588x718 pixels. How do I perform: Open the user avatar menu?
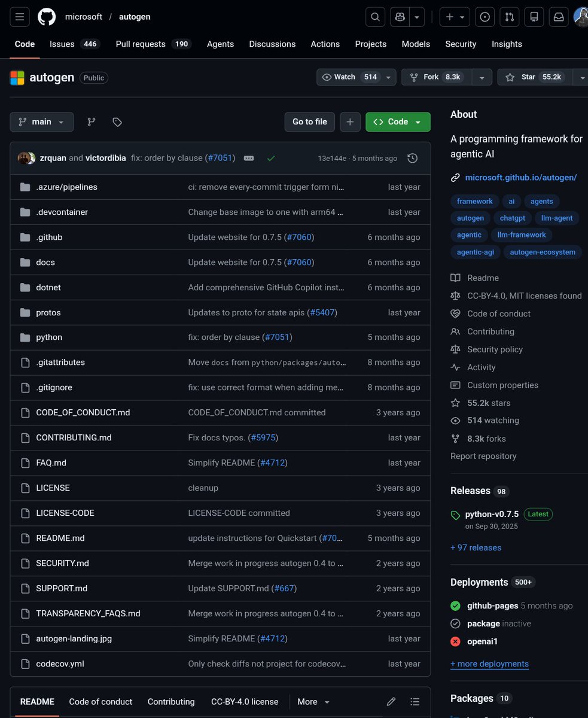pyautogui.click(x=581, y=17)
